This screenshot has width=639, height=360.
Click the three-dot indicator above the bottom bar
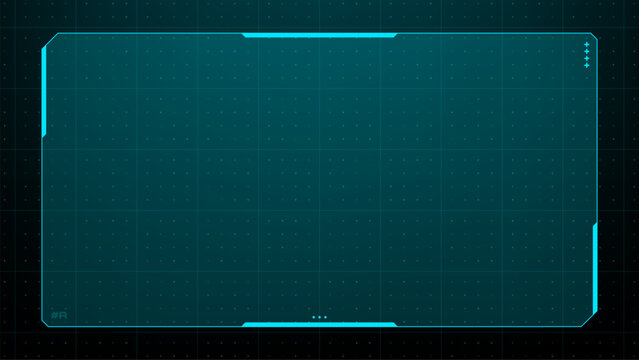tap(320, 317)
